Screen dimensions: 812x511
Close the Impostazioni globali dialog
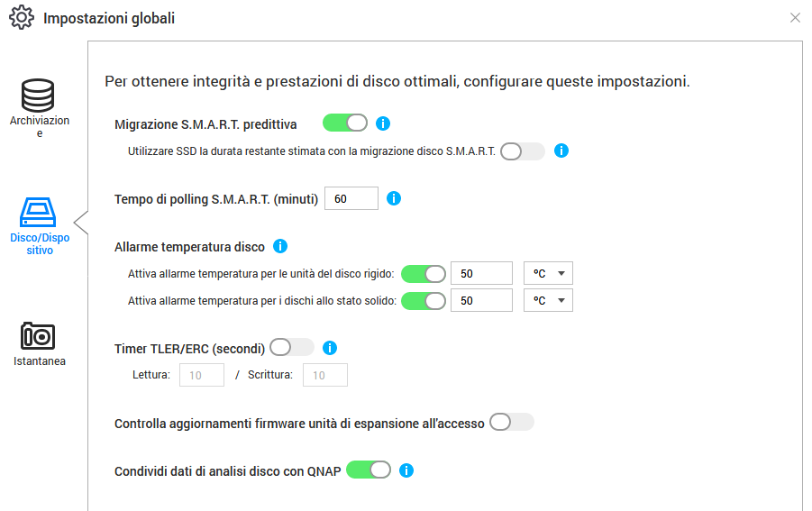point(795,18)
